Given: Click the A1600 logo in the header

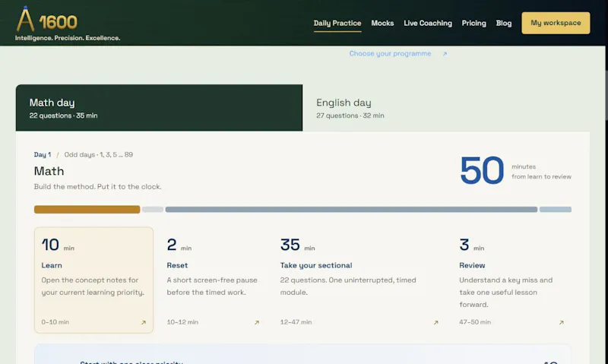Looking at the screenshot, I should click(x=46, y=20).
